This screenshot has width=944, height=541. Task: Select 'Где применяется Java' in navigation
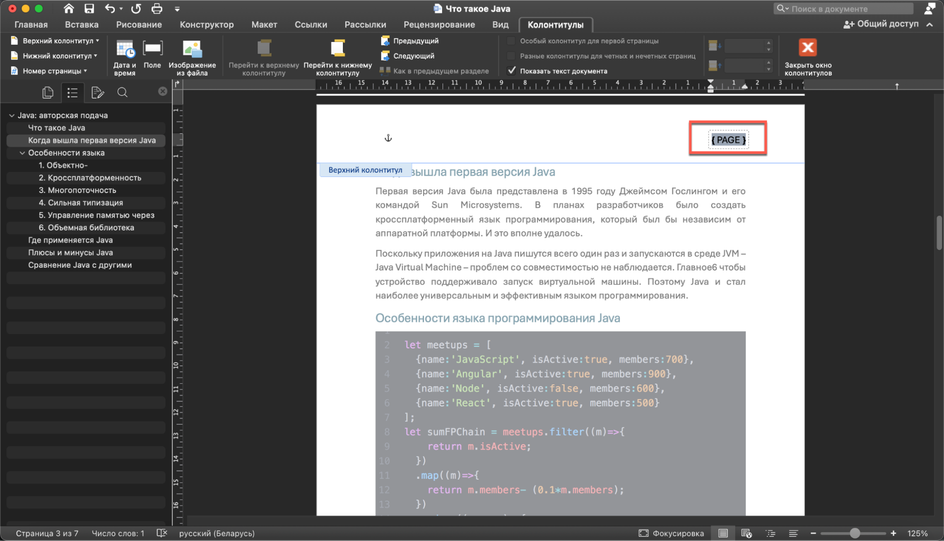70,240
